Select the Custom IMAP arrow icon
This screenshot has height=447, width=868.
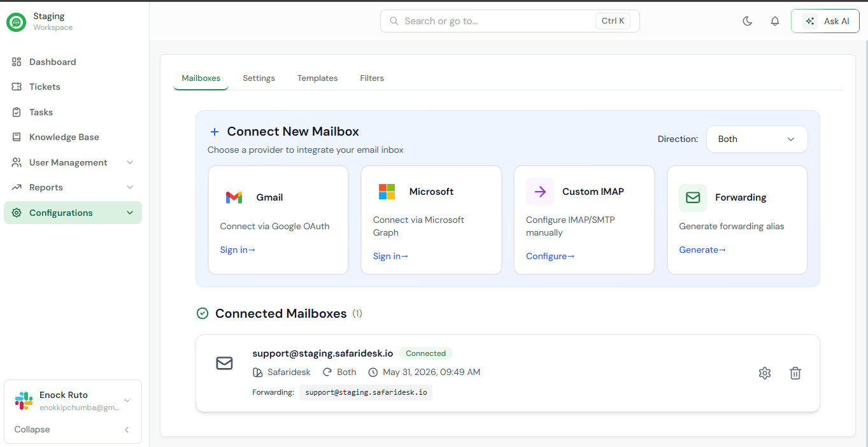[540, 192]
